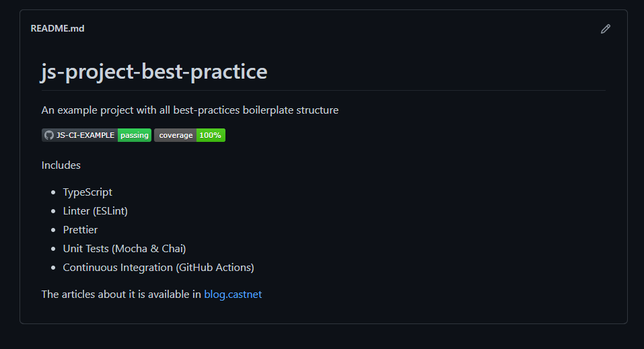644x349 pixels.
Task: Click the divider line under the heading
Action: [x=323, y=90]
